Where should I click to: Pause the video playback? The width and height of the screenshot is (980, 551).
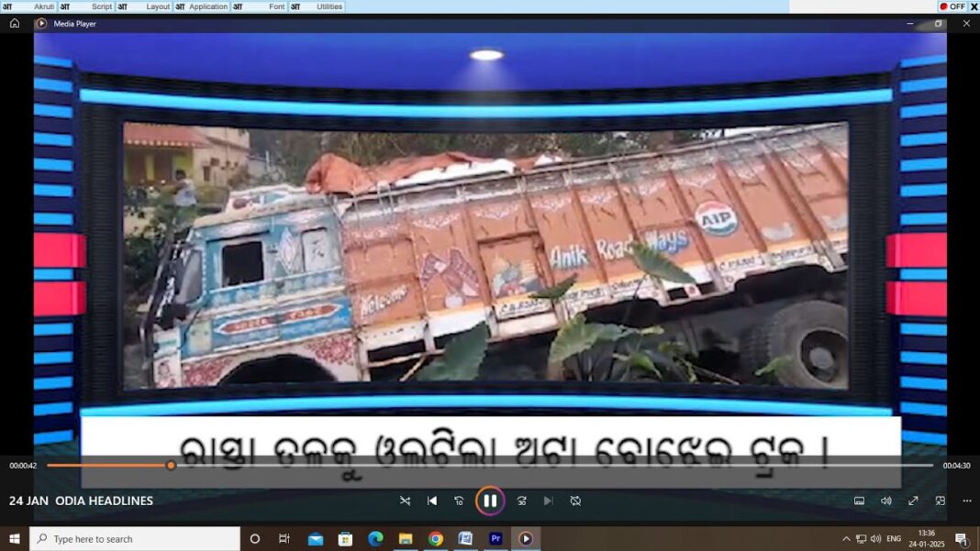coord(490,501)
